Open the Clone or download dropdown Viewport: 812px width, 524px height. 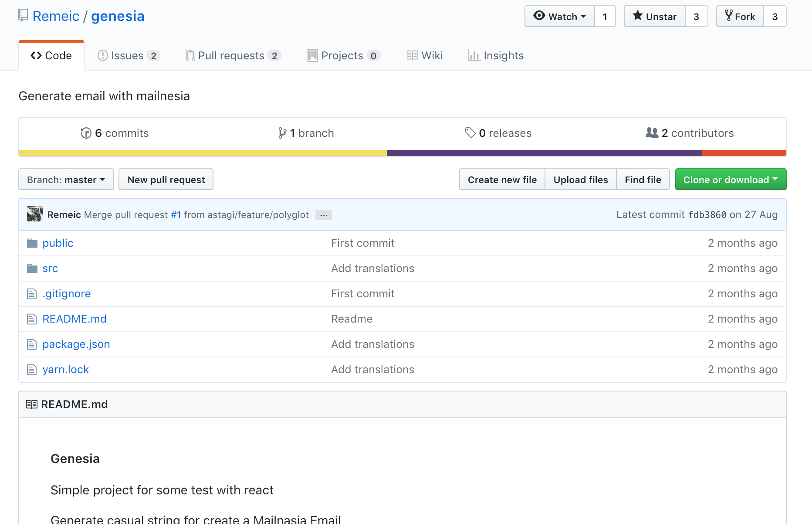click(731, 180)
